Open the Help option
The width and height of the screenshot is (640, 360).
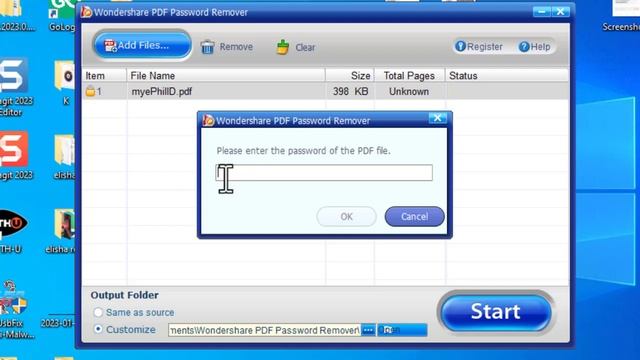(534, 47)
